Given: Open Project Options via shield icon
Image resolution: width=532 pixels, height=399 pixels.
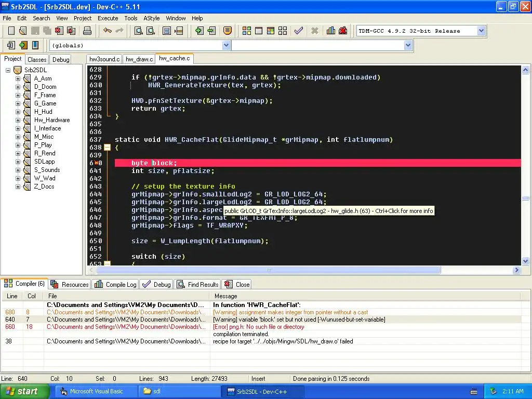Looking at the screenshot, I should point(228,31).
